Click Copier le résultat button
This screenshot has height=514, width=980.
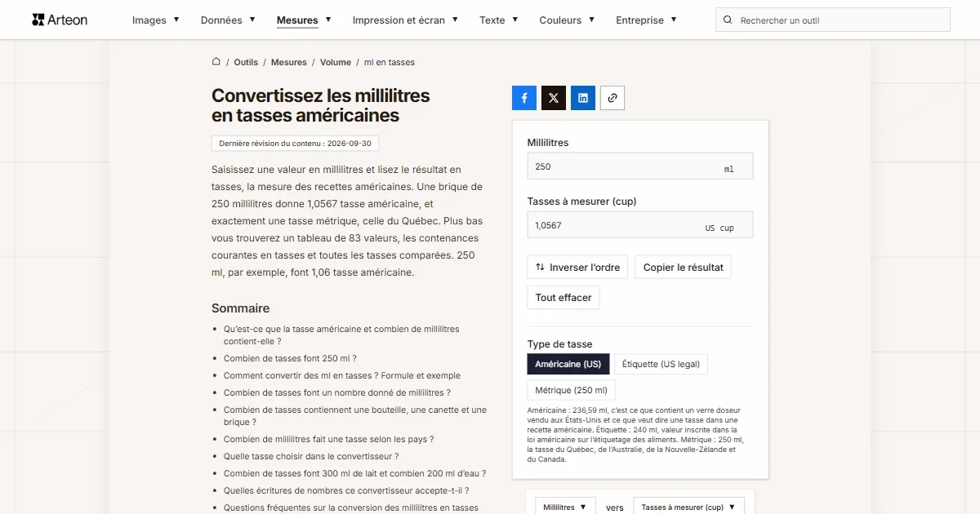683,268
